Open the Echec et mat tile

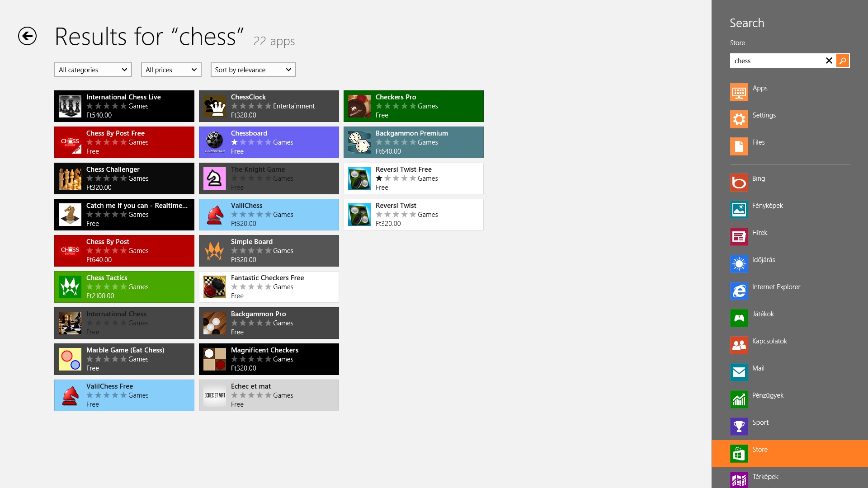269,395
